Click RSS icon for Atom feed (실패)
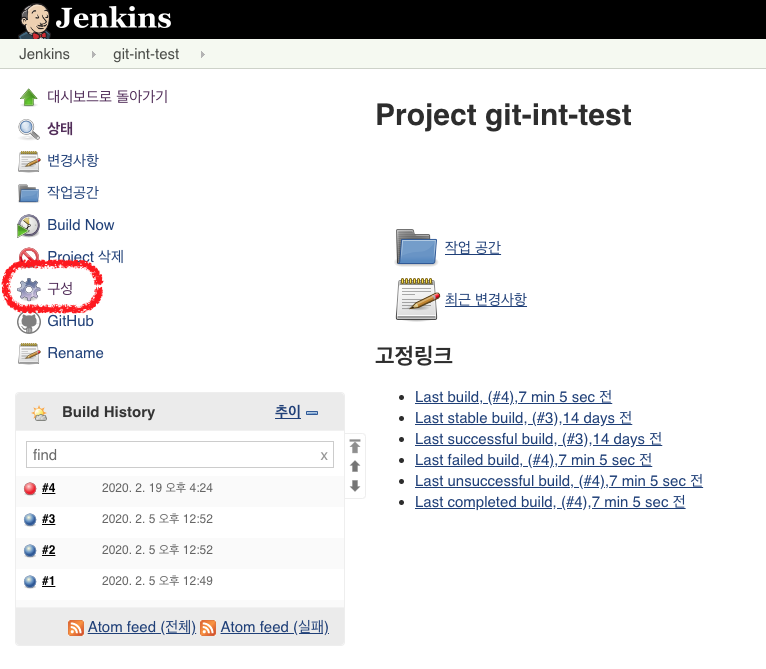Viewport: 766px width, 669px height. tap(208, 627)
